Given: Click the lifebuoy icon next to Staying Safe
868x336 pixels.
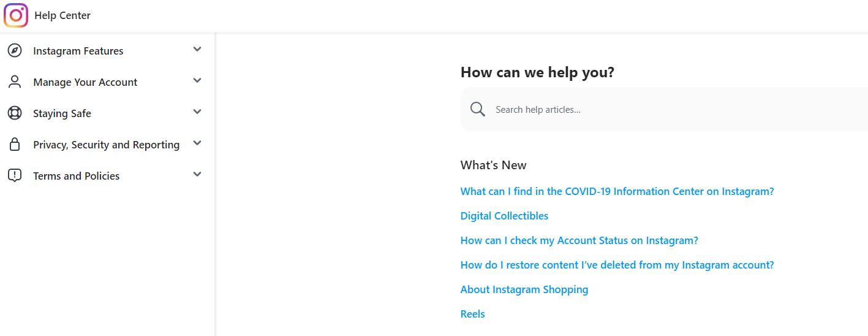Looking at the screenshot, I should point(15,113).
